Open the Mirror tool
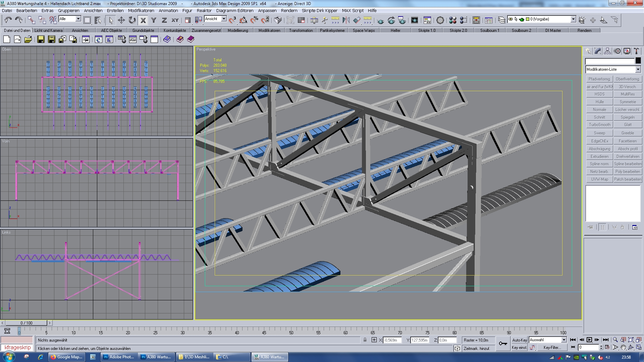644x362 pixels. pos(346,20)
